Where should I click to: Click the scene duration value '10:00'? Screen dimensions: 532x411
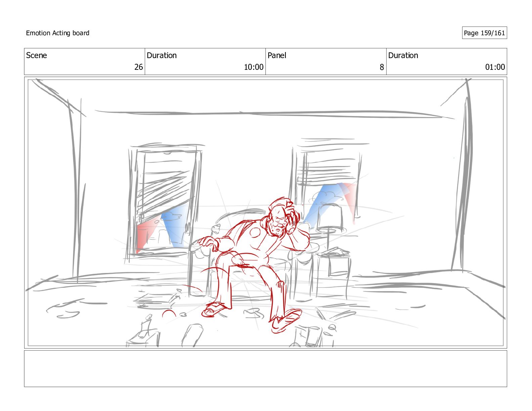[254, 67]
